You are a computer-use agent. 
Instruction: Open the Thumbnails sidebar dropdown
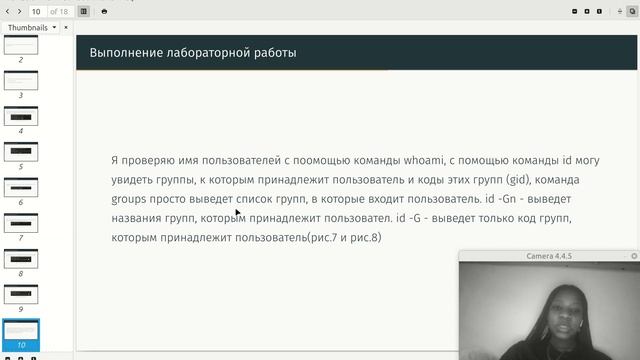point(32,28)
